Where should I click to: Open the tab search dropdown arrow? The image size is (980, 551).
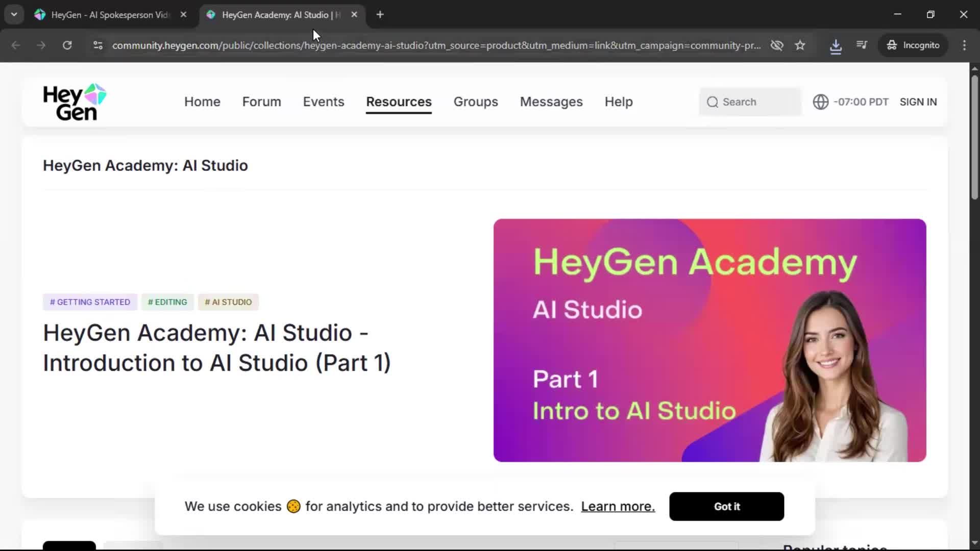tap(14, 15)
